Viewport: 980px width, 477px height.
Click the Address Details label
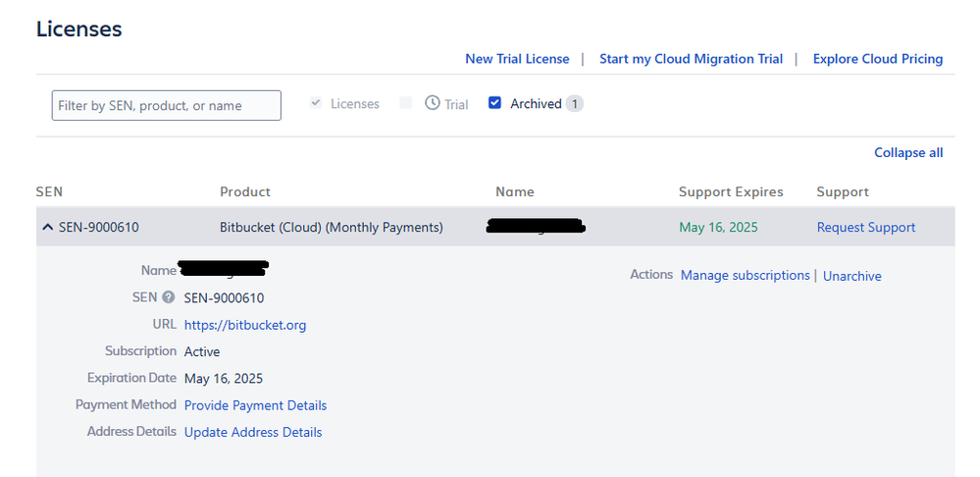(x=131, y=432)
